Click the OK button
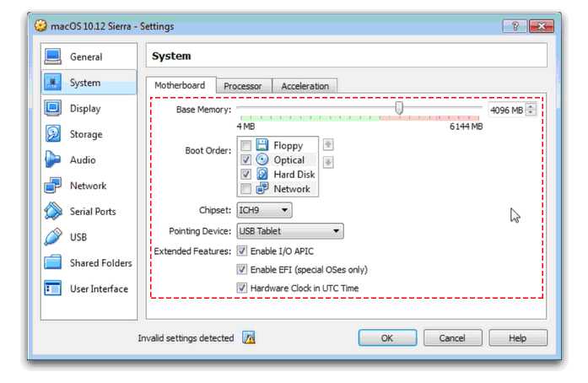The image size is (588, 383). 387,338
